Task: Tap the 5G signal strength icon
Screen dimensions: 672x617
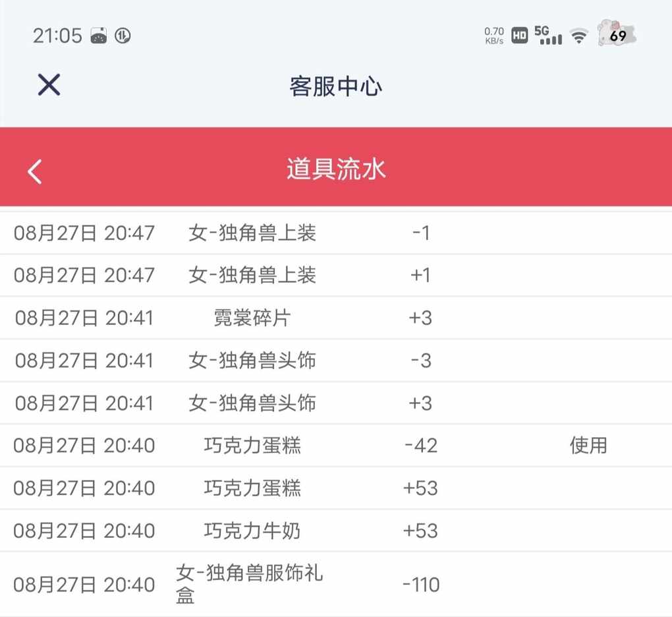Action: pos(547,35)
